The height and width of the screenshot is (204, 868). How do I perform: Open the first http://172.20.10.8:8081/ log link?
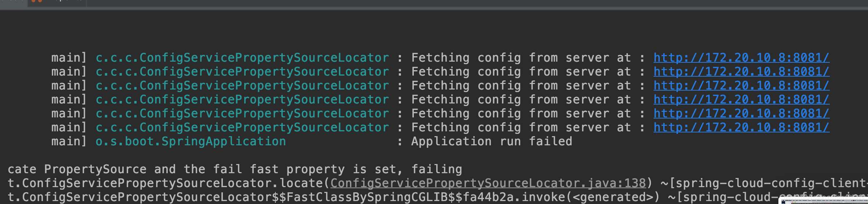click(x=741, y=58)
